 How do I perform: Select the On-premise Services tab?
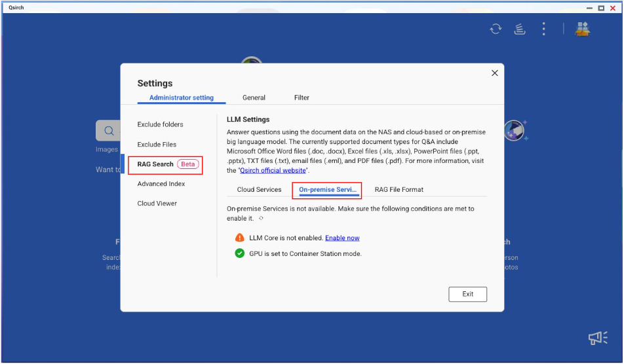click(327, 190)
